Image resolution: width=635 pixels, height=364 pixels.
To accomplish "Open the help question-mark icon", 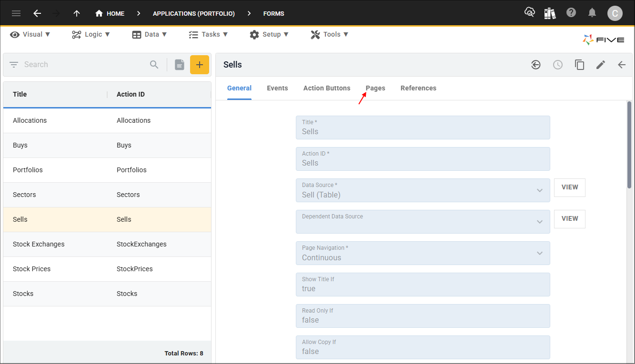I will click(571, 13).
